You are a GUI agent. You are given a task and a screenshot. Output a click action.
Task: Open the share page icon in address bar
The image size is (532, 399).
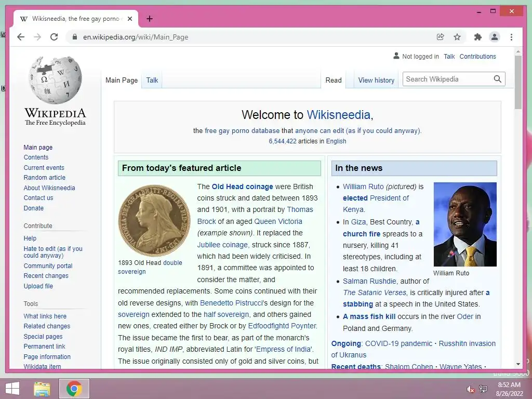pyautogui.click(x=441, y=37)
